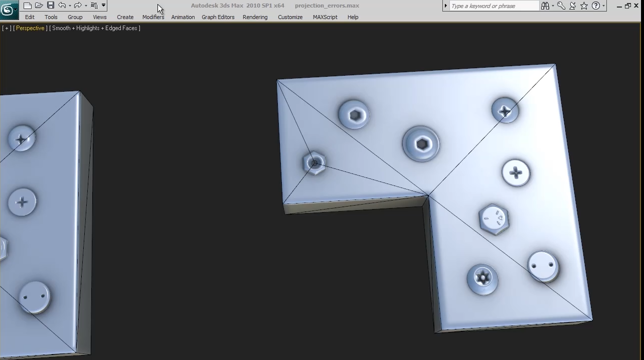644x360 pixels.
Task: Open Subscription Center key icon
Action: (x=561, y=6)
